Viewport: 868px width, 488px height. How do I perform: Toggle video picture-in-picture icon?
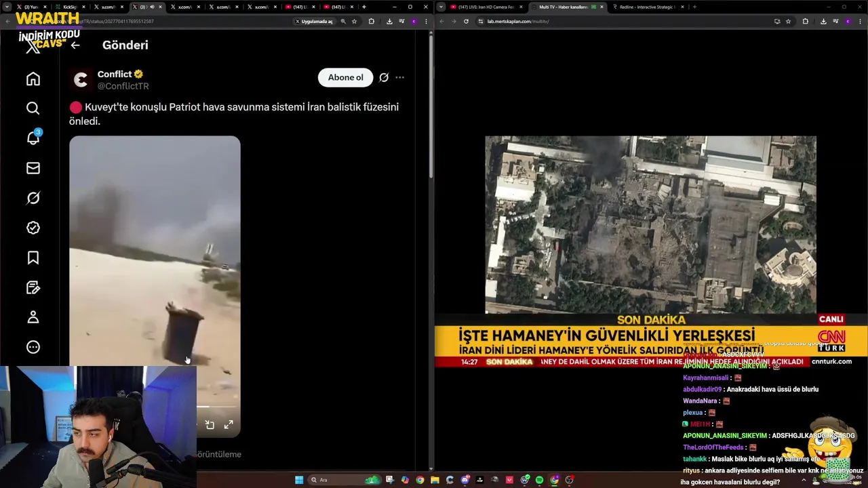click(x=210, y=425)
